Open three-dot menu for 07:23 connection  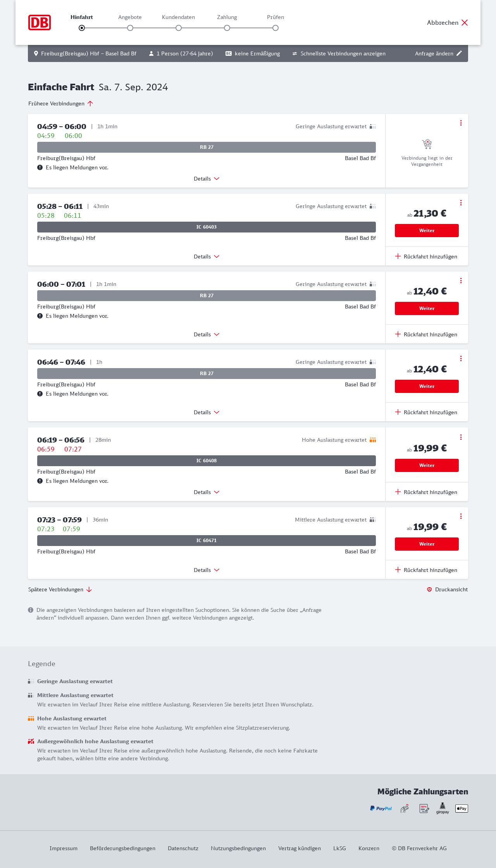461,516
